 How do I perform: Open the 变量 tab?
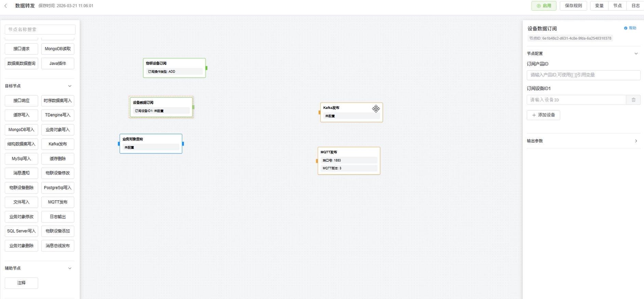pyautogui.click(x=599, y=6)
